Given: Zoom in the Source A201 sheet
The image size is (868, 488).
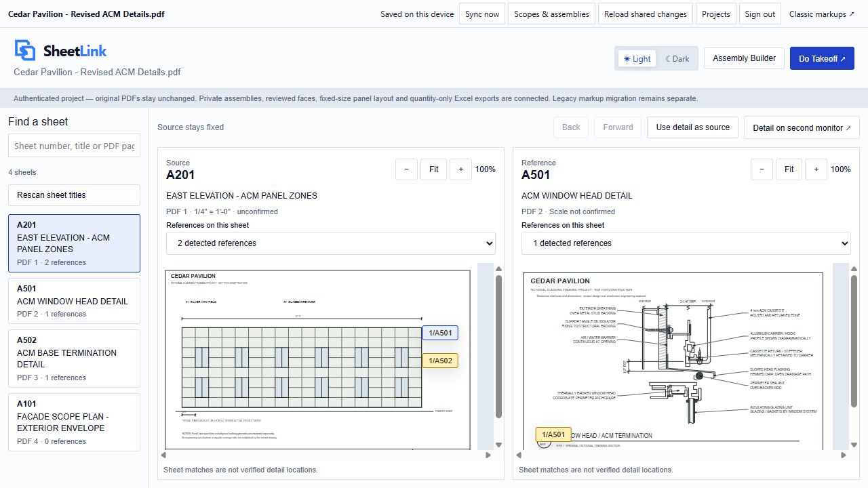Looking at the screenshot, I should (460, 169).
